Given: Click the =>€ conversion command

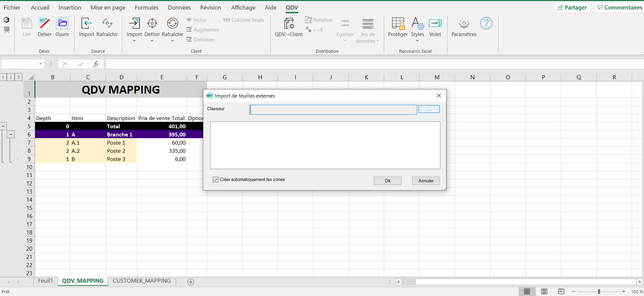Looking at the screenshot, I should (314, 30).
